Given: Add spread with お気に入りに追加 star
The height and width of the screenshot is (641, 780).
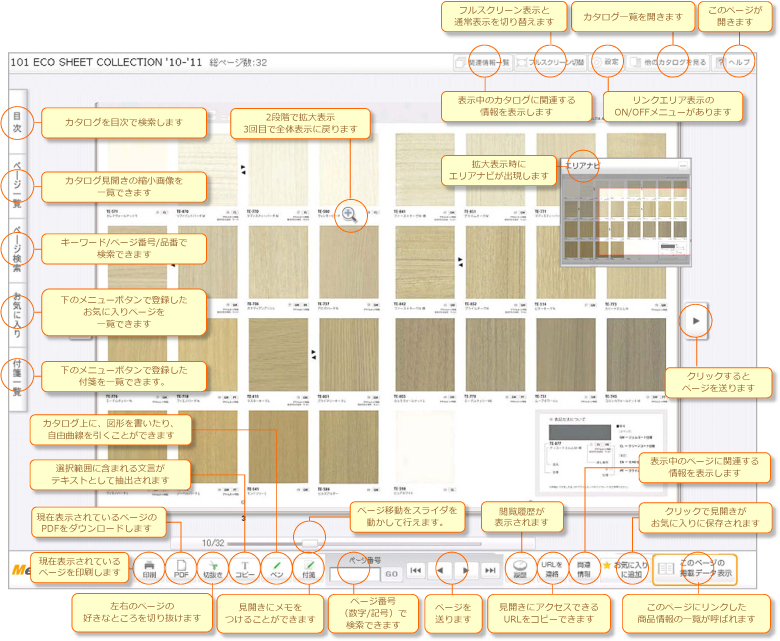Looking at the screenshot, I should (x=625, y=569).
